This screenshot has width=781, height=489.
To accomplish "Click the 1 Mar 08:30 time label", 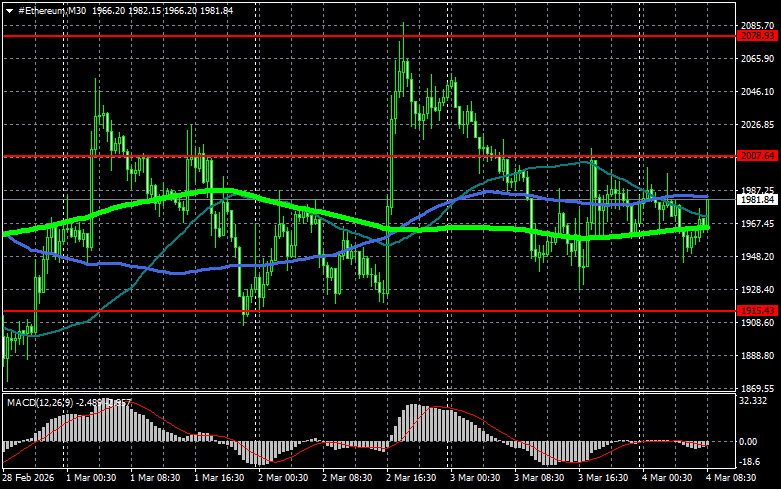I will [155, 478].
